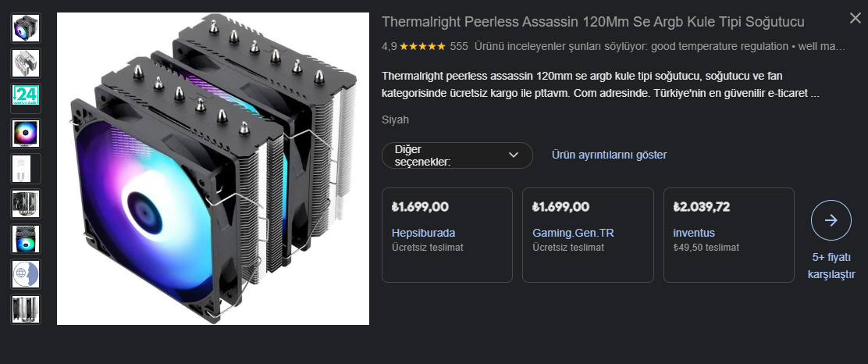Select the last thumbnail at bottom

pos(26,309)
